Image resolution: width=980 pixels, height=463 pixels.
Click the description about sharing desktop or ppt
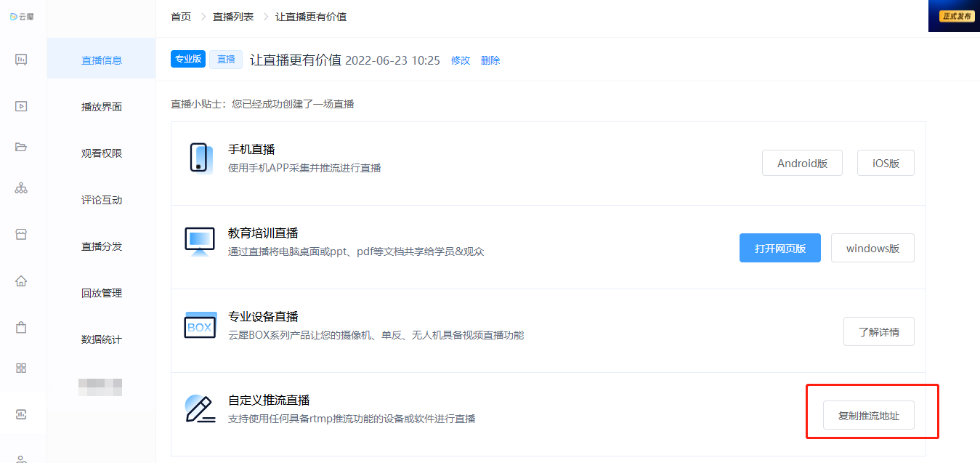[x=356, y=251]
